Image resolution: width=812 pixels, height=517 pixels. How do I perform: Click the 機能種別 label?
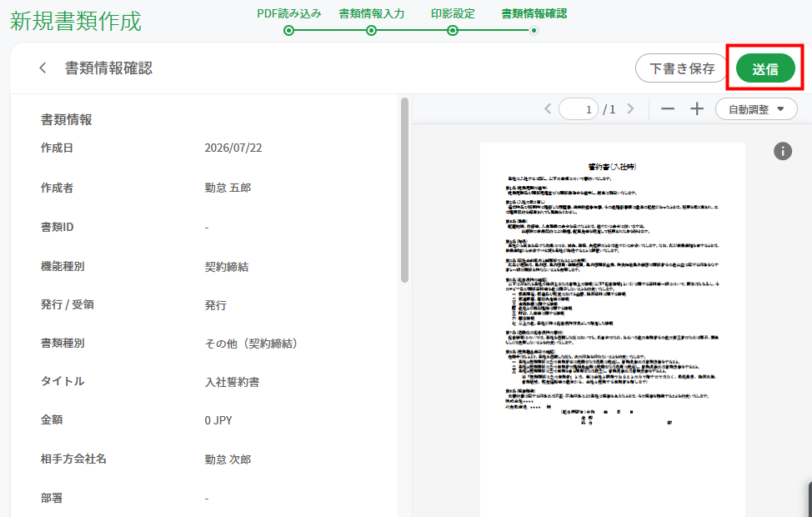tap(63, 266)
